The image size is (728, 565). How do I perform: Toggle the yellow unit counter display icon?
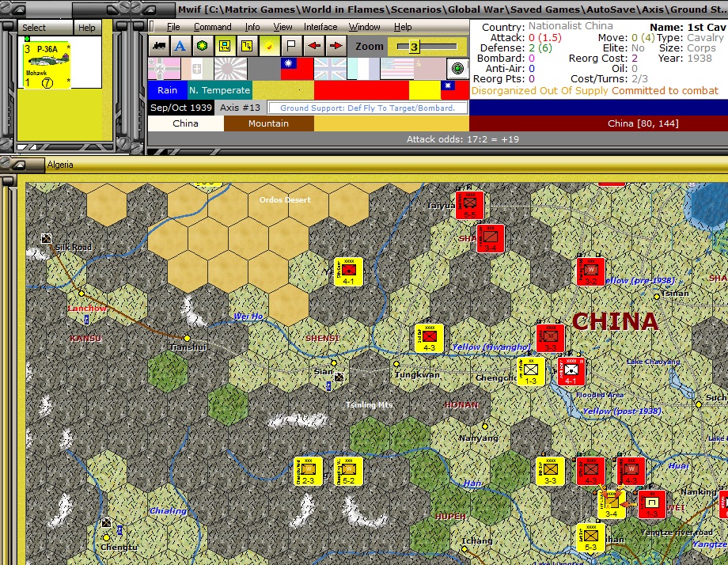click(x=225, y=45)
